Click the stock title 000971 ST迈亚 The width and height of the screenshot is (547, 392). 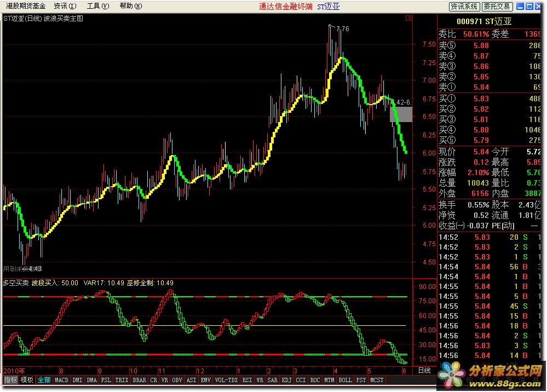tap(484, 21)
